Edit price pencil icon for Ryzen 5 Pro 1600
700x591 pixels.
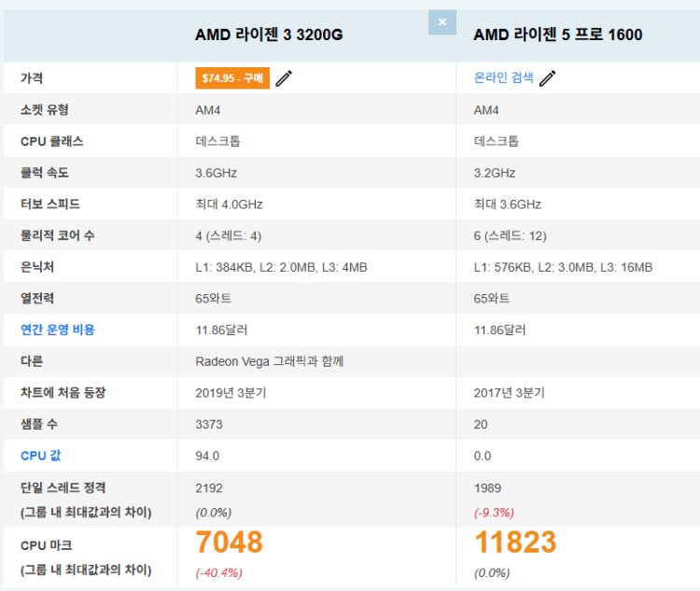coord(547,78)
